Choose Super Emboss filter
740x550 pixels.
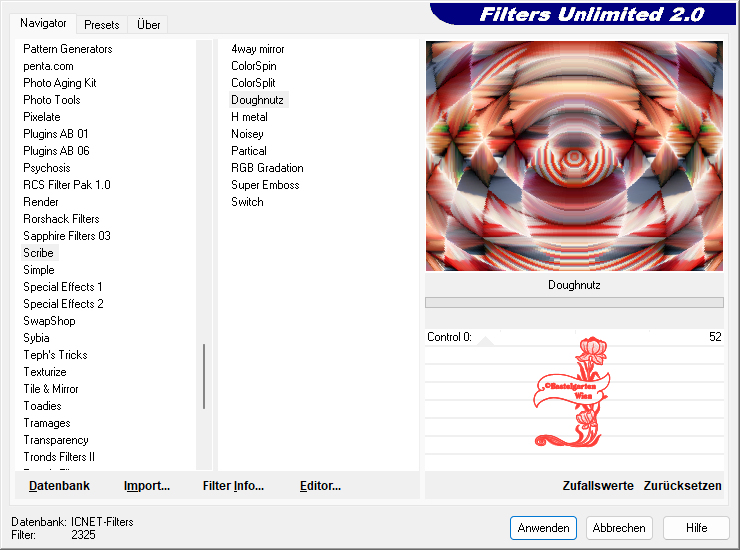(265, 185)
